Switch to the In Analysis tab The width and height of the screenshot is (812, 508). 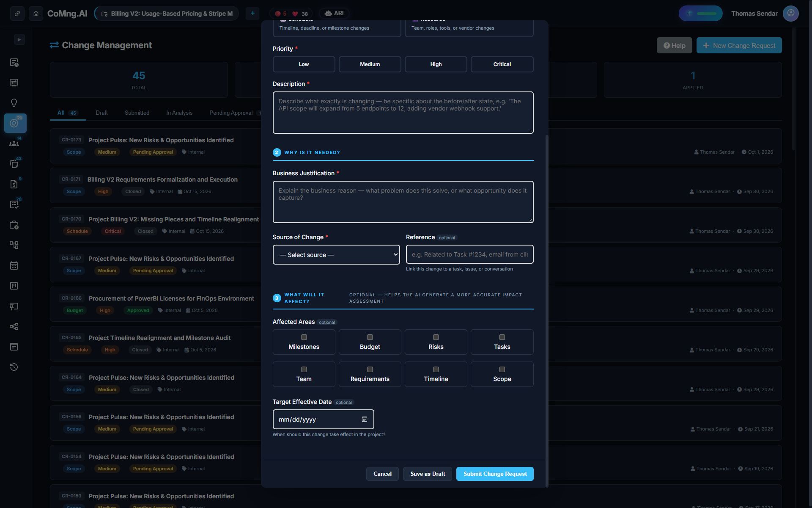tap(179, 113)
